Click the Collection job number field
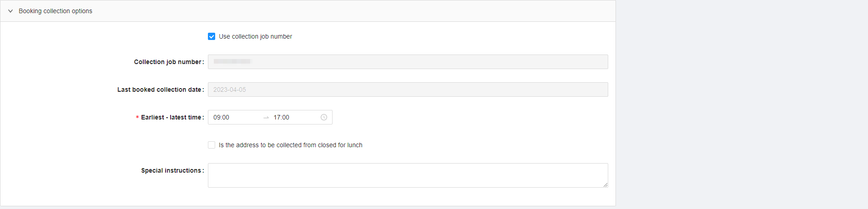 pyautogui.click(x=408, y=62)
